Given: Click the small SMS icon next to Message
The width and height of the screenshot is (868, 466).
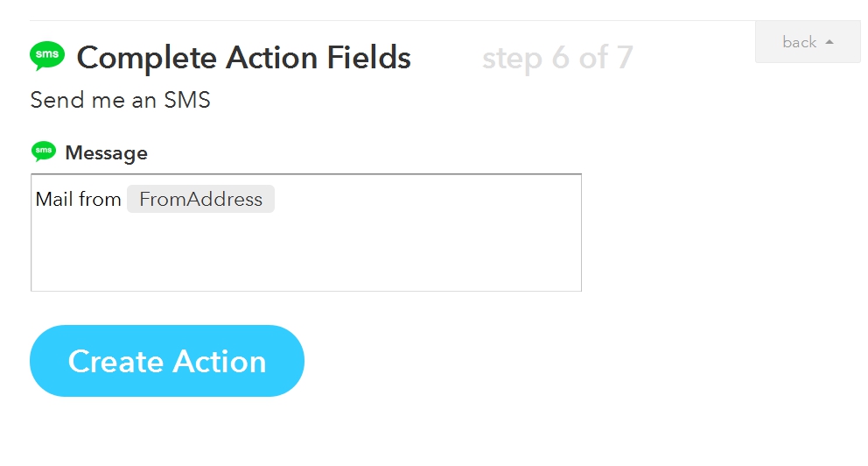Looking at the screenshot, I should tap(44, 152).
